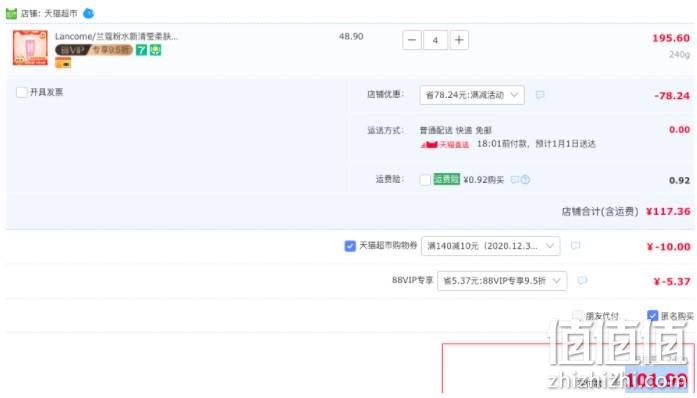The width and height of the screenshot is (697, 398).
Task: Decrease quantity with the minus button
Action: pos(412,40)
